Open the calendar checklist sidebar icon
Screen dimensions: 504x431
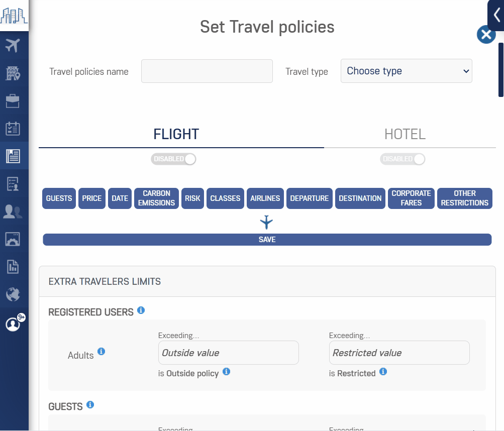13,129
